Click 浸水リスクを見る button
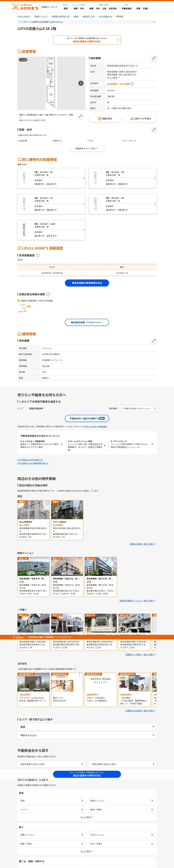The image size is (174, 868). coord(141,119)
